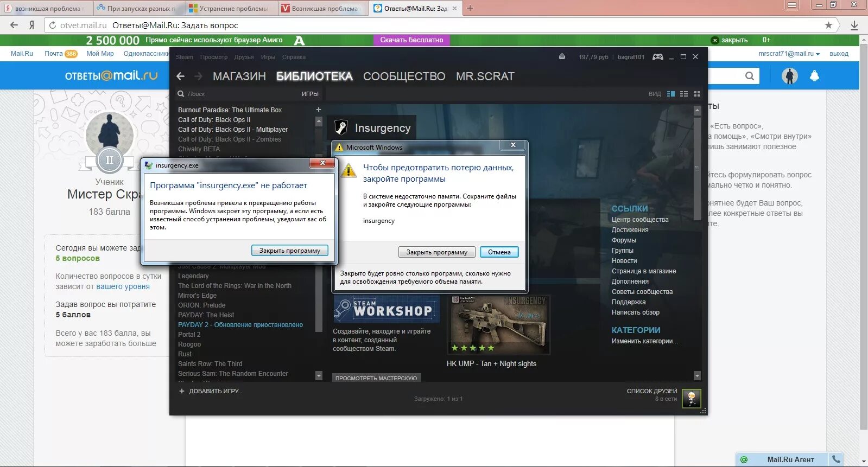Open HK UMP workshop item thumbnail
The image size is (868, 467).
click(499, 325)
